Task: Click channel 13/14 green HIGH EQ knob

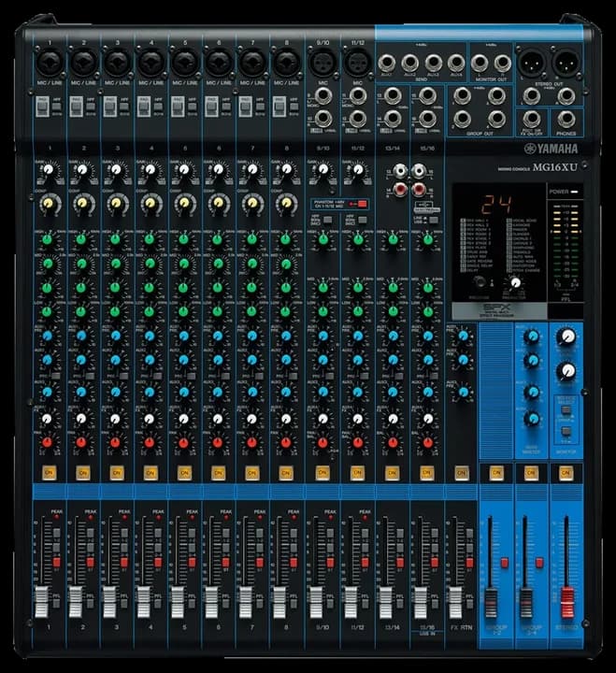Action: pyautogui.click(x=393, y=239)
